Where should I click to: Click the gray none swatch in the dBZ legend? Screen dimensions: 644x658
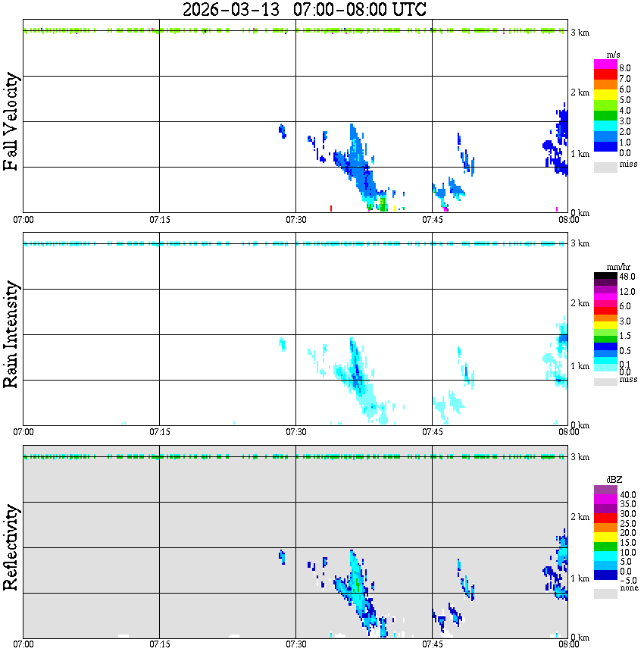click(605, 594)
